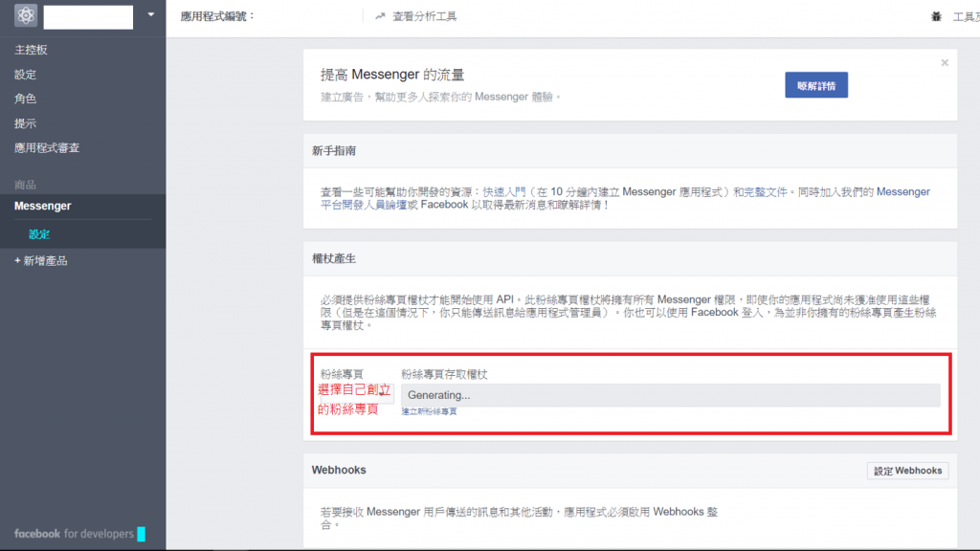The height and width of the screenshot is (551, 980).
Task: Click the app atom logo icon
Action: 26,15
